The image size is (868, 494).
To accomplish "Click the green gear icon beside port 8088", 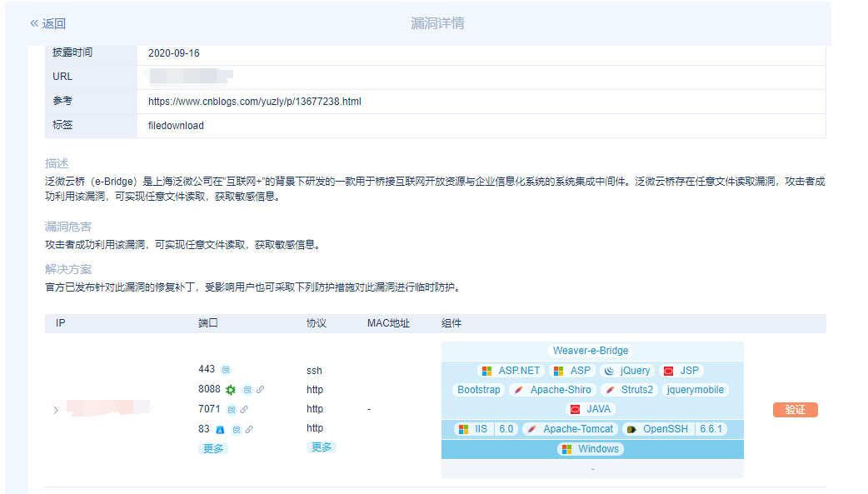I will [x=230, y=390].
